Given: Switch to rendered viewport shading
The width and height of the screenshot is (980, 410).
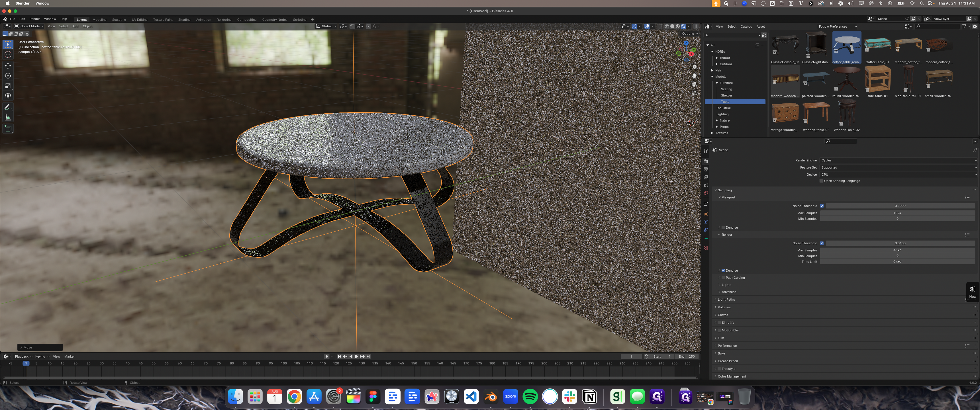Looking at the screenshot, I should coord(683,26).
